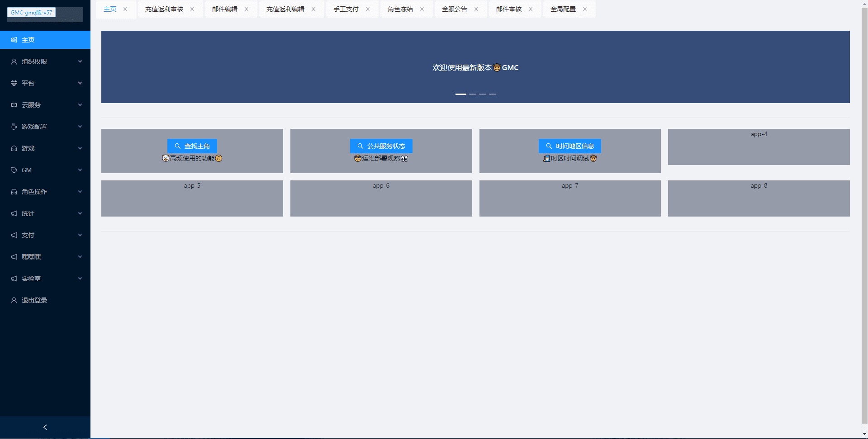Click the app-6 card

point(381,198)
